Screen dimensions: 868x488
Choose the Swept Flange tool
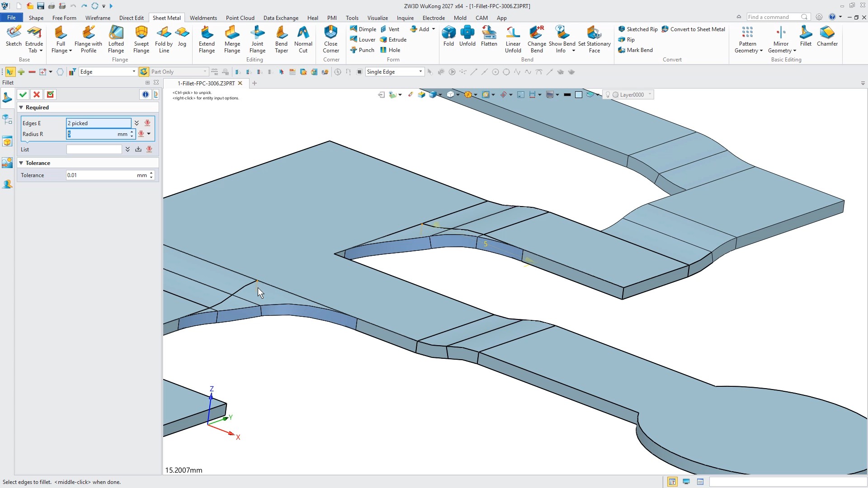pos(141,39)
